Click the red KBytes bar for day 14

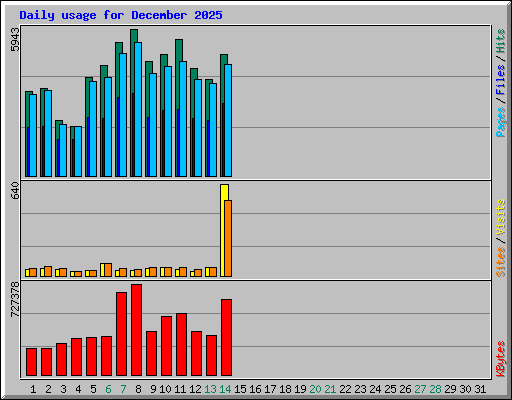[x=226, y=337]
